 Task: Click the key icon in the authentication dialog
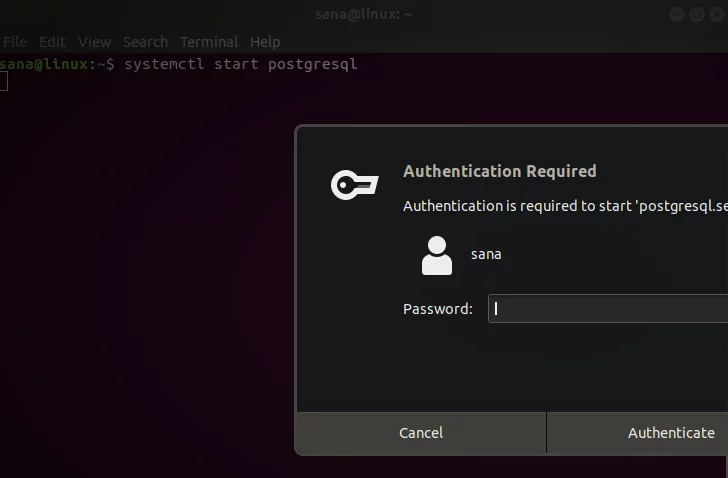354,185
